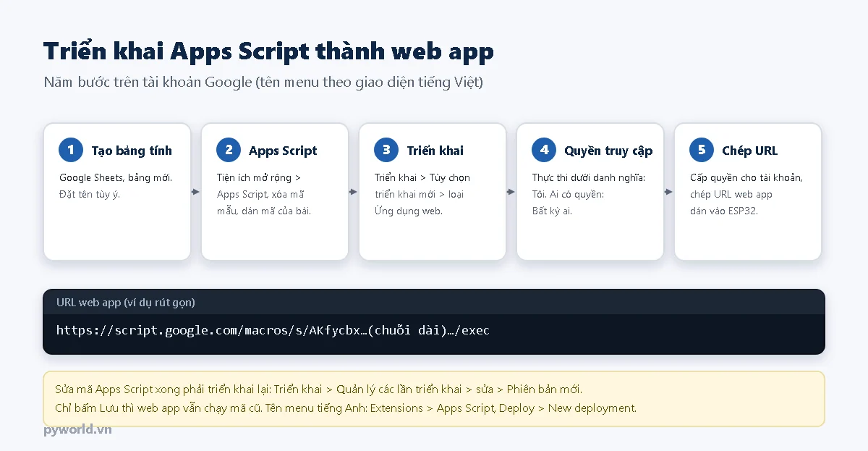The height and width of the screenshot is (451, 868).
Task: Click the line 'chép URL web app'
Action: pos(731,194)
